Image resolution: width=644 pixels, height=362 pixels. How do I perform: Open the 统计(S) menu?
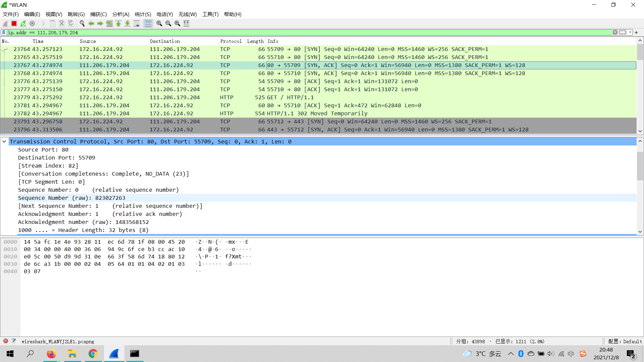[143, 14]
